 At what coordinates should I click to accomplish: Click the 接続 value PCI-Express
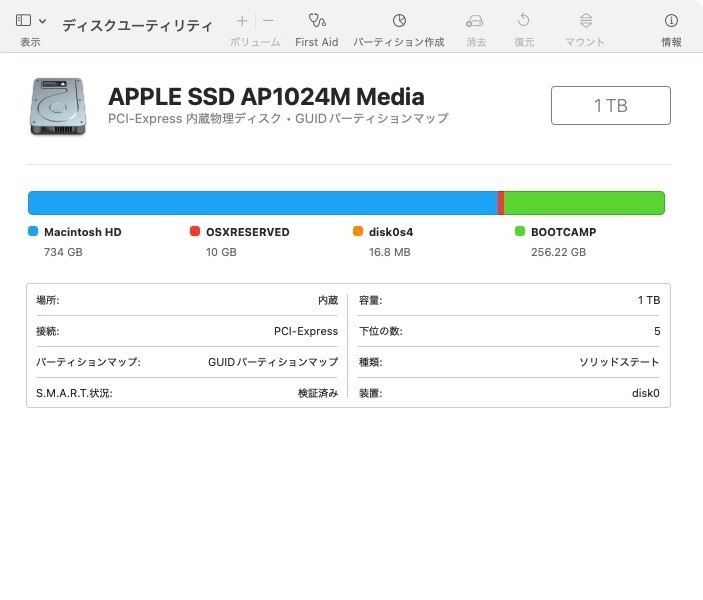[x=306, y=331]
